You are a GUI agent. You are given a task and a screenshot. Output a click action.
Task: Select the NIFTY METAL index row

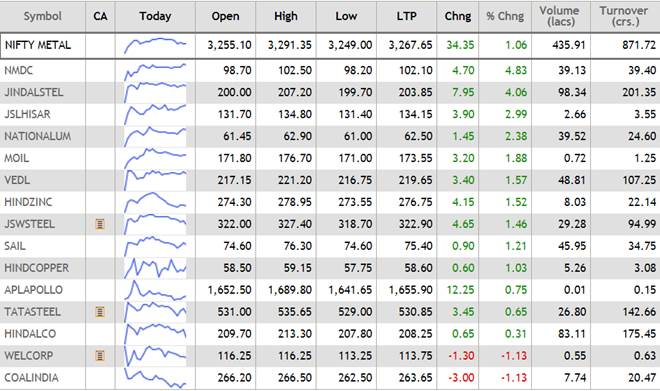pos(330,45)
